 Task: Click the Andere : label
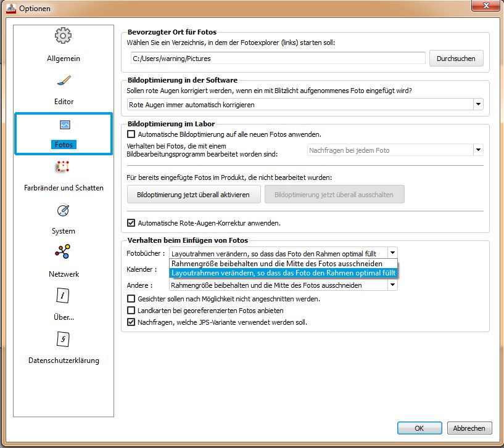coord(139,285)
